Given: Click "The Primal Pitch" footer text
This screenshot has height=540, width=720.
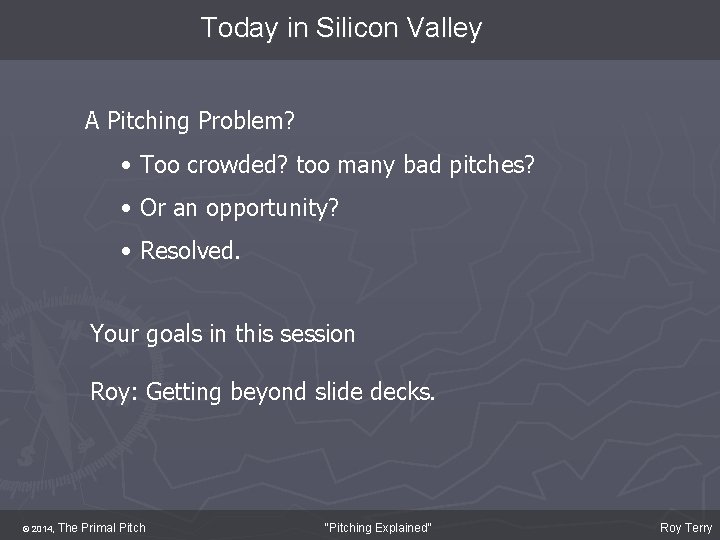Looking at the screenshot, I should pos(102,527).
